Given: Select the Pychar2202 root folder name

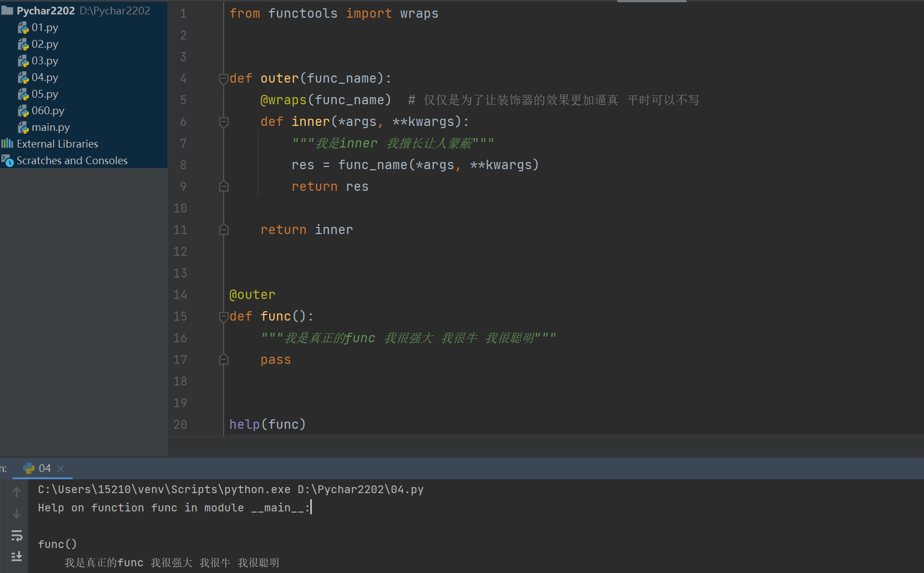Looking at the screenshot, I should (x=46, y=11).
